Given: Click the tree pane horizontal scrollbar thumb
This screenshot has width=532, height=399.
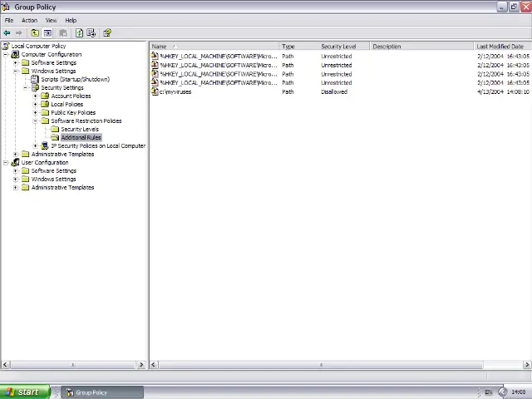Looking at the screenshot, I should click(x=73, y=365).
